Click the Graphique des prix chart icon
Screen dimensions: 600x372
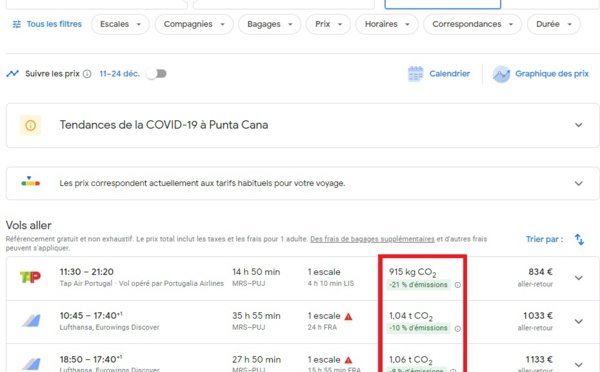click(501, 74)
